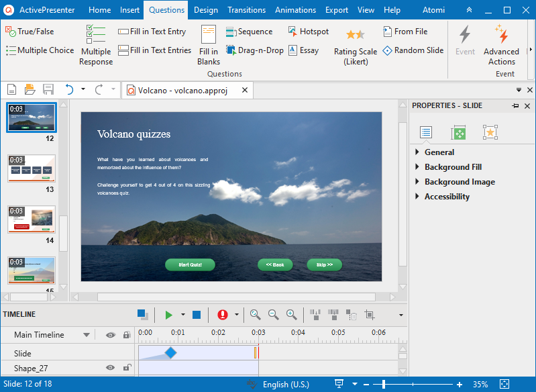
Task: Click English (U.S.) language in status bar
Action: pyautogui.click(x=286, y=385)
